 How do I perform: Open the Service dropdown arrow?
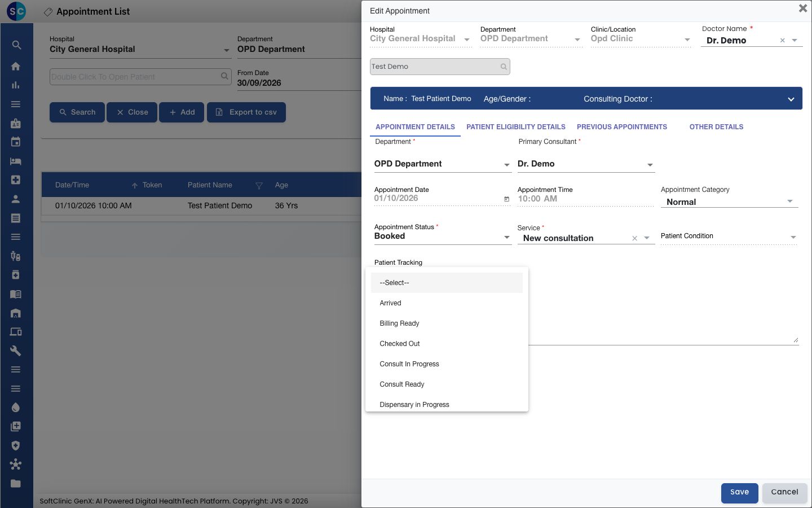click(x=647, y=238)
